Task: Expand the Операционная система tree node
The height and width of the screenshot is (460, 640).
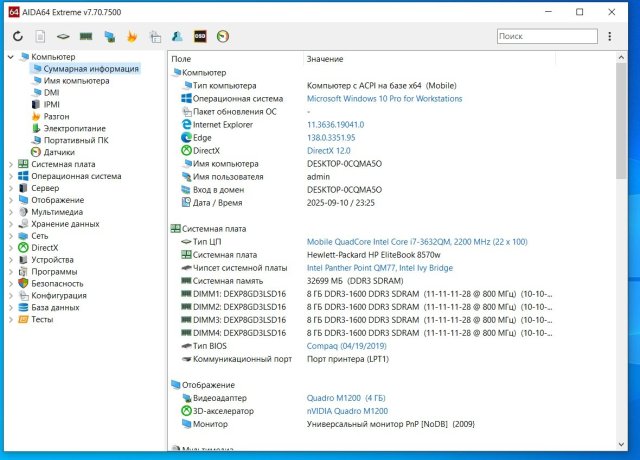Action: tap(11, 176)
